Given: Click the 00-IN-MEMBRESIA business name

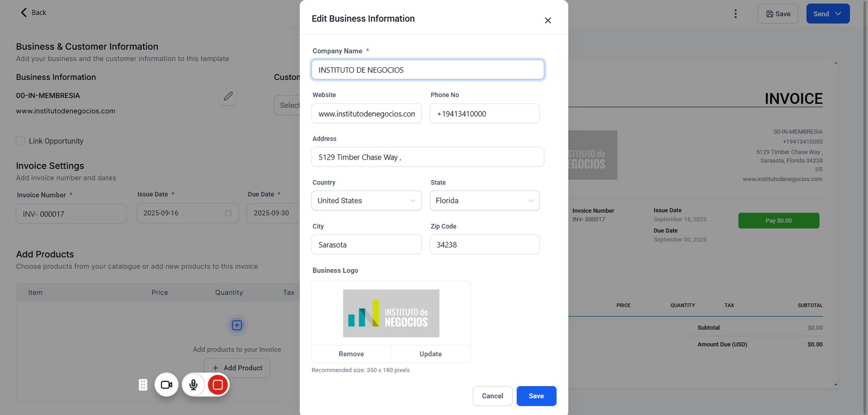Looking at the screenshot, I should (48, 95).
